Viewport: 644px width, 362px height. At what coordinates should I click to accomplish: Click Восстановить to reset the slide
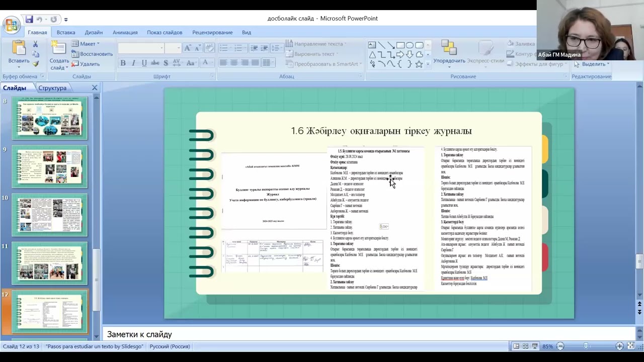[92, 54]
